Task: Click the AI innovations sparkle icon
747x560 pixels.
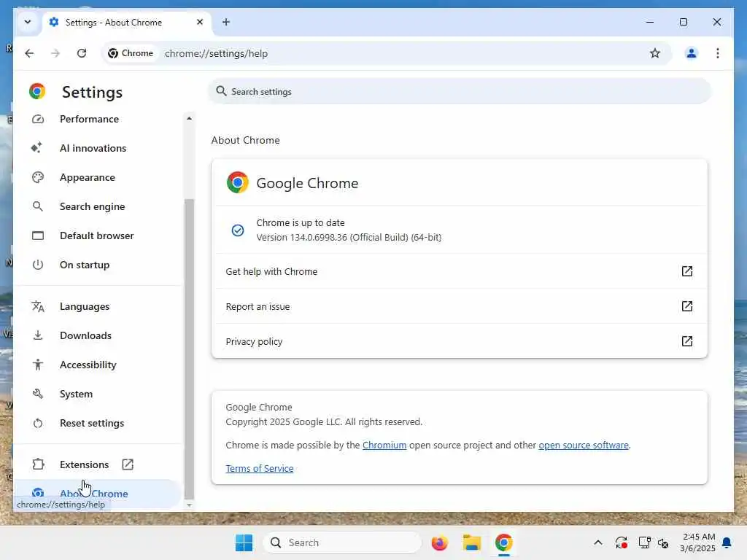Action: (x=36, y=147)
